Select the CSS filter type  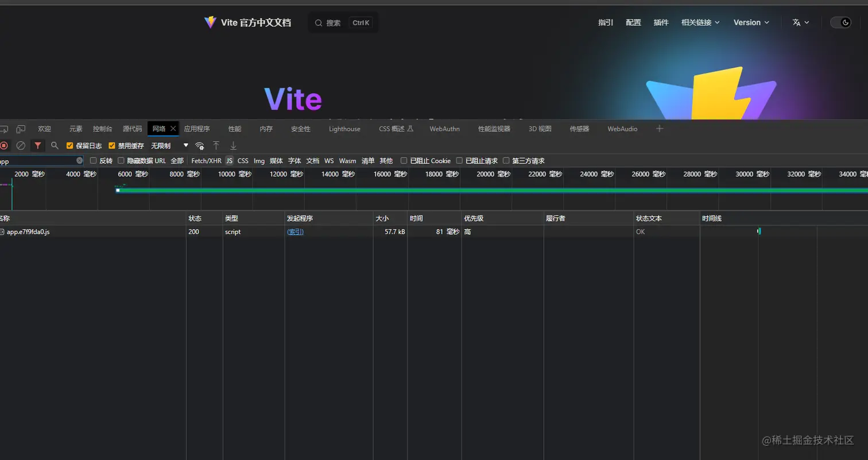(243, 161)
